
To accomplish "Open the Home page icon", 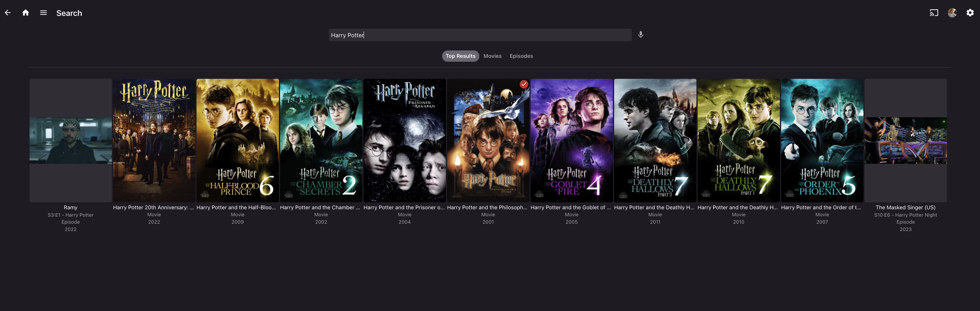I will [26, 13].
